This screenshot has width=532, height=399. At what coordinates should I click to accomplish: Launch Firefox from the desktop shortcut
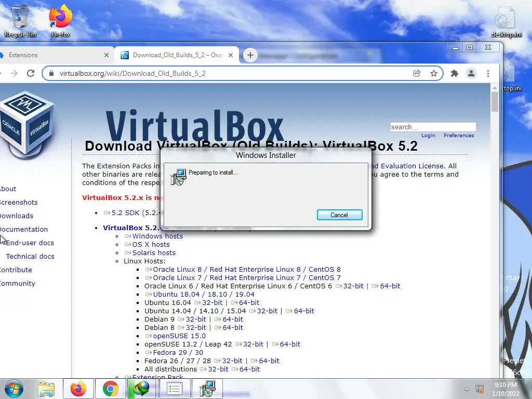(60, 21)
